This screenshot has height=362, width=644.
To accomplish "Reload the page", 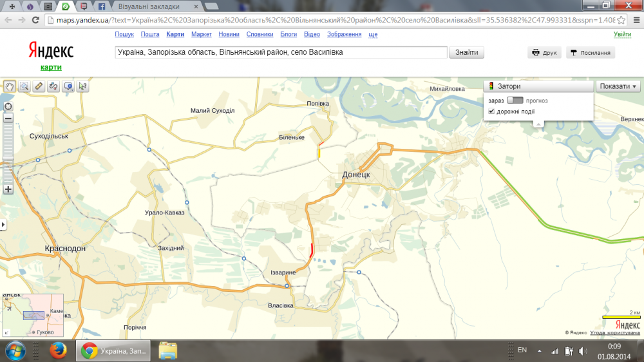I will point(35,20).
